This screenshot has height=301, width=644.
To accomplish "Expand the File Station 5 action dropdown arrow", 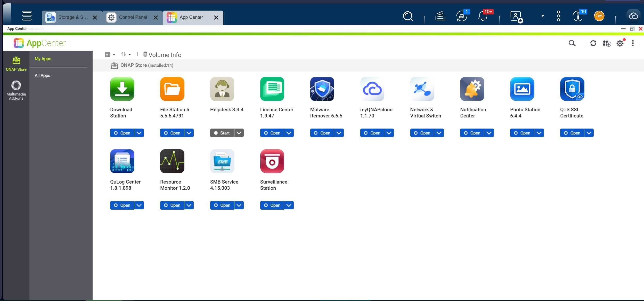I will pyautogui.click(x=189, y=133).
